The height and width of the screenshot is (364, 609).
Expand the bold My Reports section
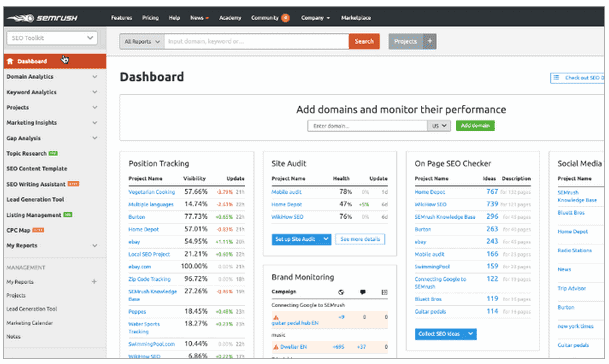coord(95,246)
